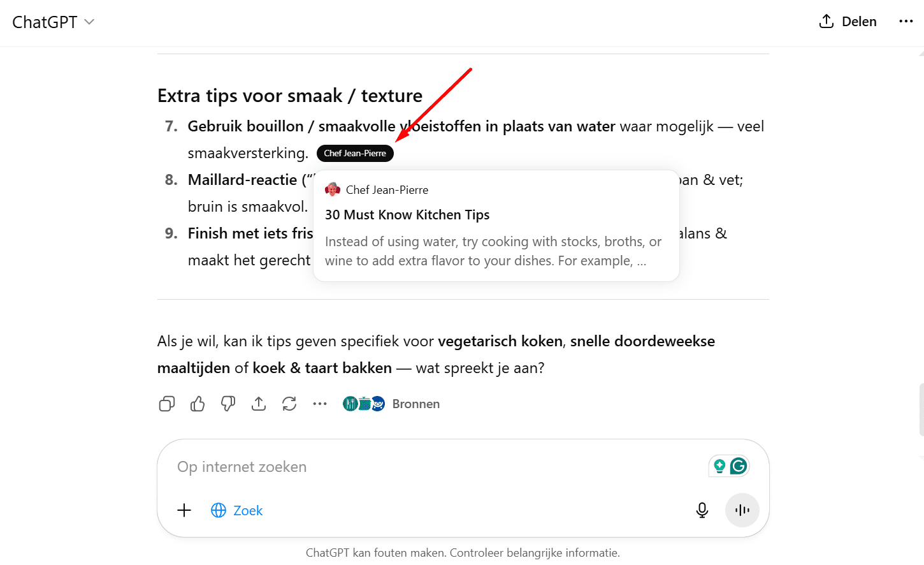Copy the response with the copy icon
The width and height of the screenshot is (924, 565).
(x=167, y=404)
